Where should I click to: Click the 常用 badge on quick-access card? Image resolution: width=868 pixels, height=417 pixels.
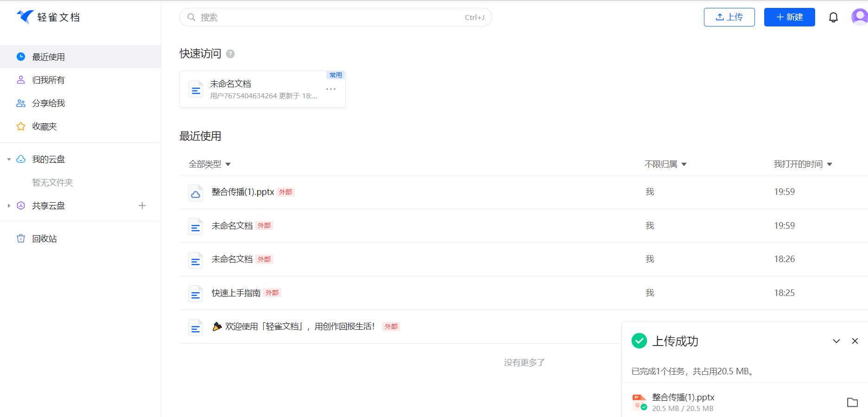coord(336,75)
